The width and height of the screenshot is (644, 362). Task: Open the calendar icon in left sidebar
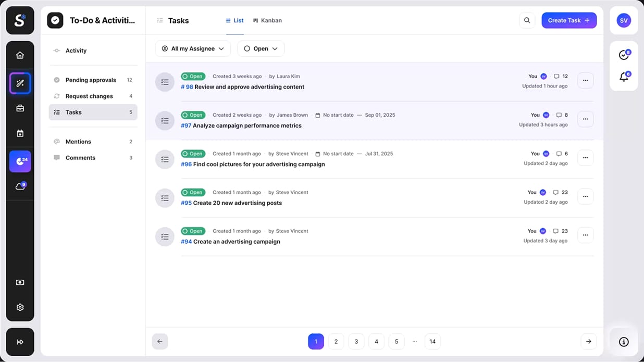click(20, 133)
